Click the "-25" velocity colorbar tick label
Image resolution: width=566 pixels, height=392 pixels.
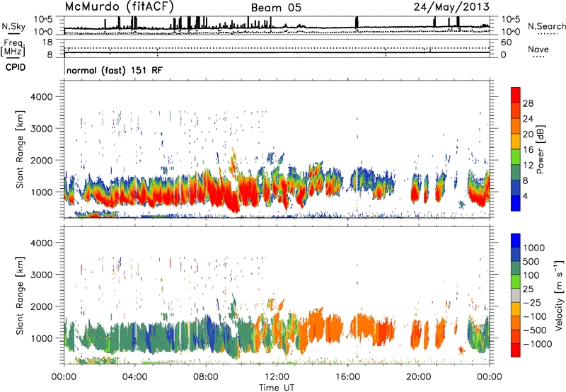[532, 302]
